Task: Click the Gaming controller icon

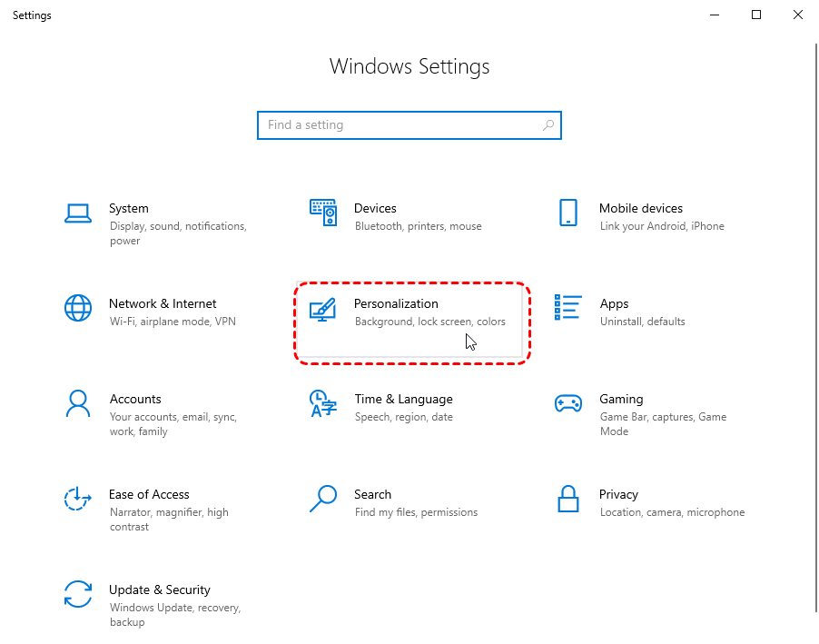Action: point(568,403)
